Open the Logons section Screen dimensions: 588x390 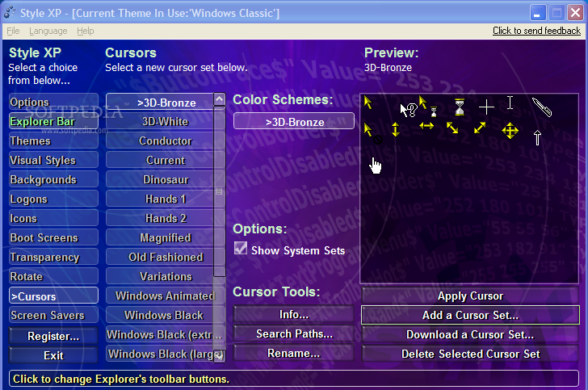53,199
